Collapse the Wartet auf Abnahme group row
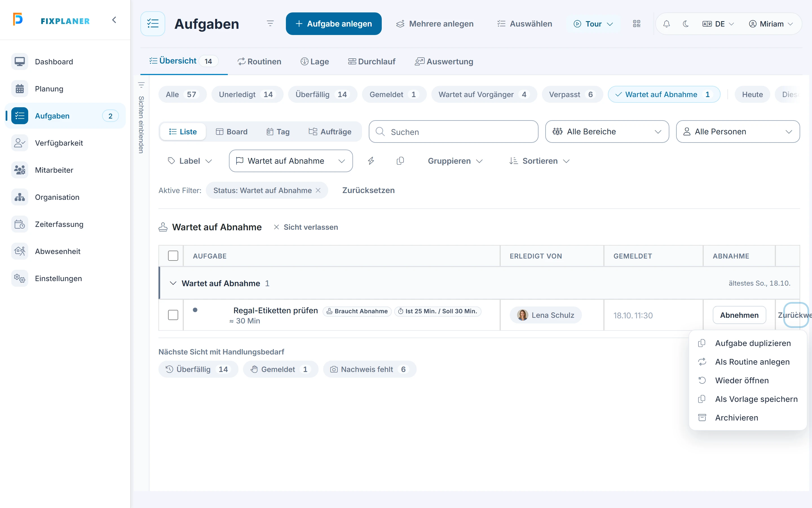Screen dimensions: 812x508 [173, 283]
